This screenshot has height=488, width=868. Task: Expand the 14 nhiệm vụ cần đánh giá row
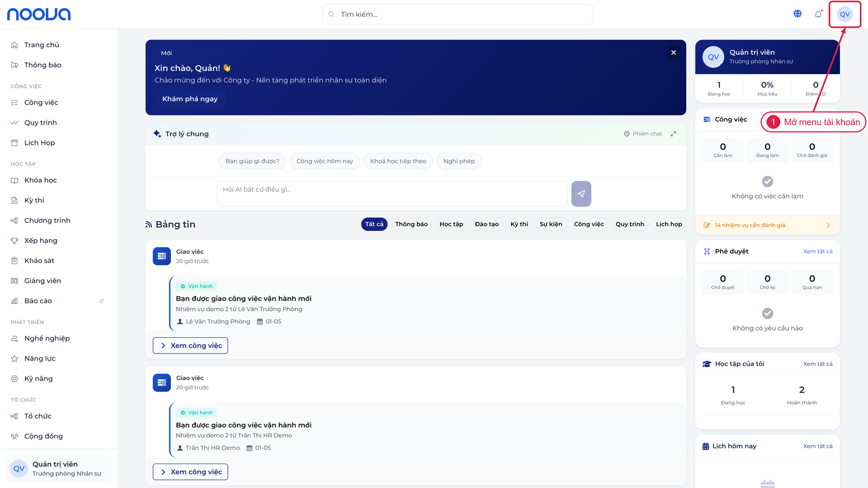pyautogui.click(x=767, y=225)
